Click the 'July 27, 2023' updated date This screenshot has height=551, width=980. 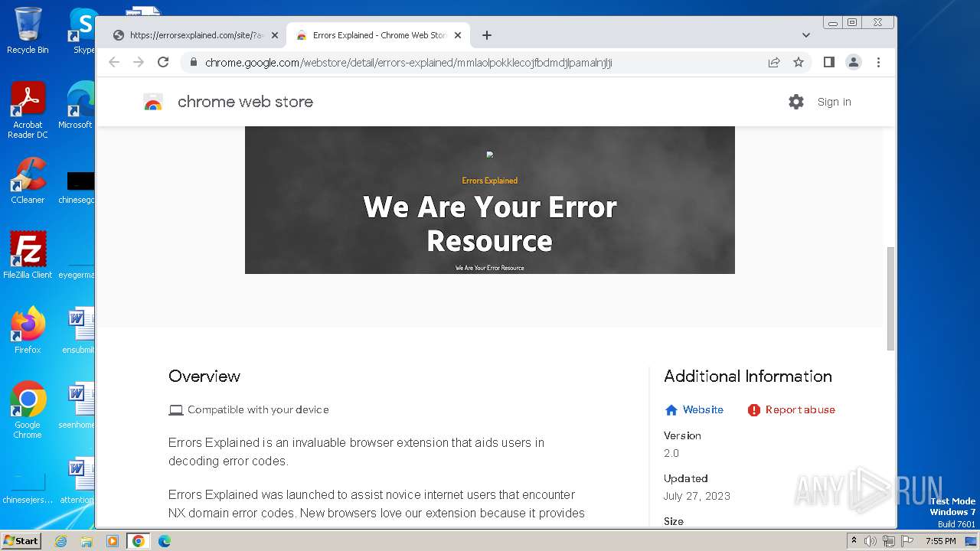tap(697, 496)
